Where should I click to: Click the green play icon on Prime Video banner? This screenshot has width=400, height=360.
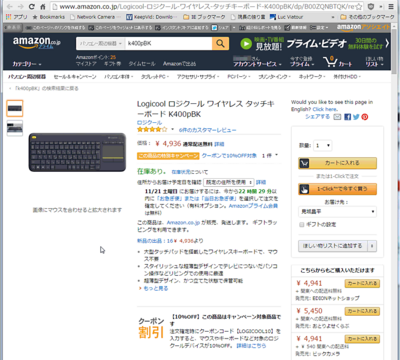point(246,44)
